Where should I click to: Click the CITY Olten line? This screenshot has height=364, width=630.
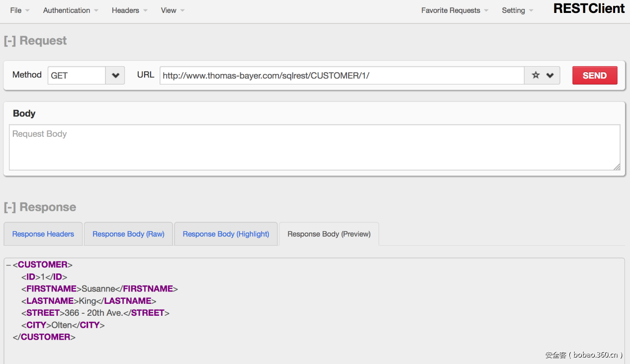click(x=63, y=325)
